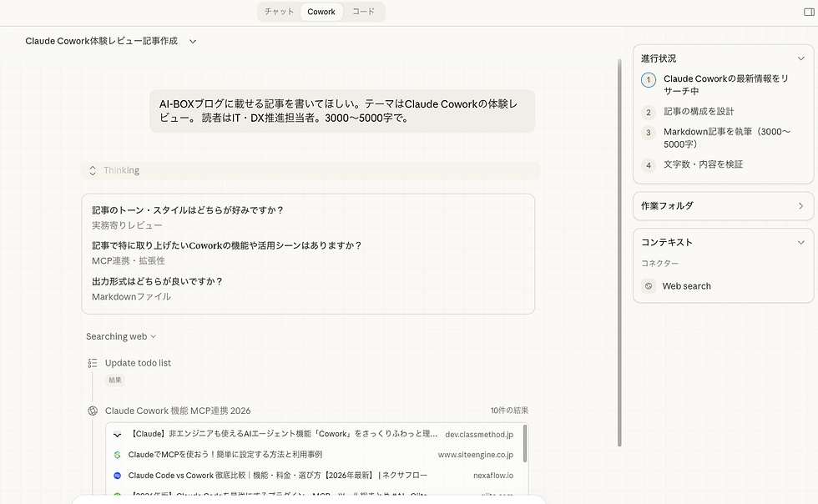This screenshot has height=504, width=818.
Task: Click the 結果 button under Update todo list
Action: (115, 380)
